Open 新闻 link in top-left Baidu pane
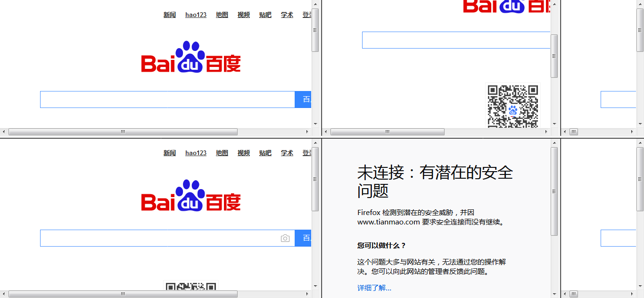This screenshot has width=644, height=298. [x=170, y=15]
